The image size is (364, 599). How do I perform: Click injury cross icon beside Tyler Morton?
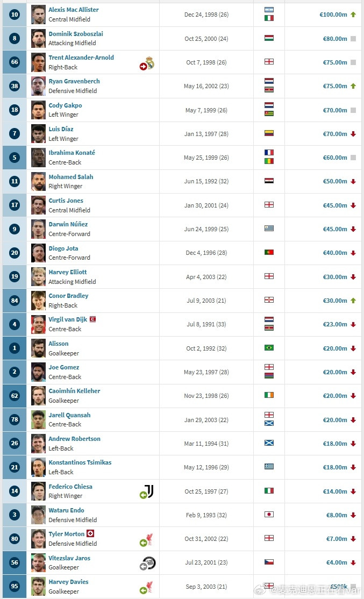90,533
